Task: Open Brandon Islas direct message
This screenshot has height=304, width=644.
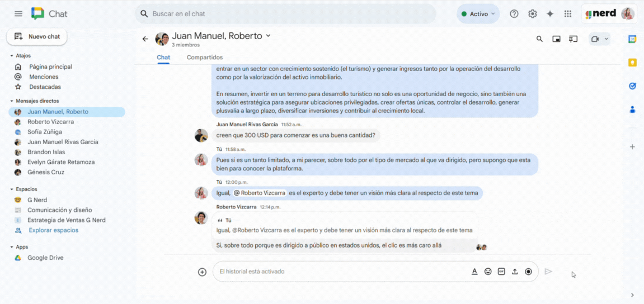Action: [46, 152]
